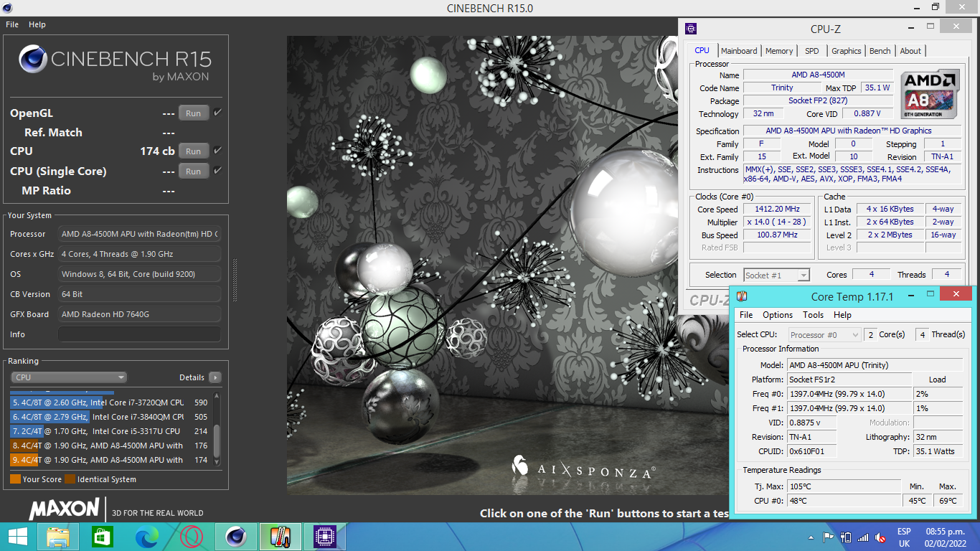Toggle the CPU (Single Core) test checkbox

point(217,171)
